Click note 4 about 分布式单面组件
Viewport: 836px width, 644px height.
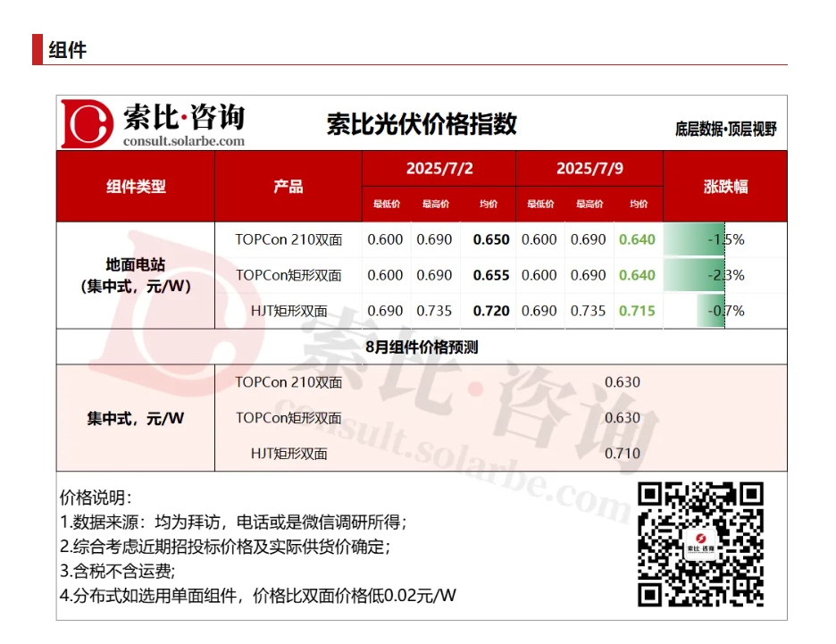click(x=258, y=596)
